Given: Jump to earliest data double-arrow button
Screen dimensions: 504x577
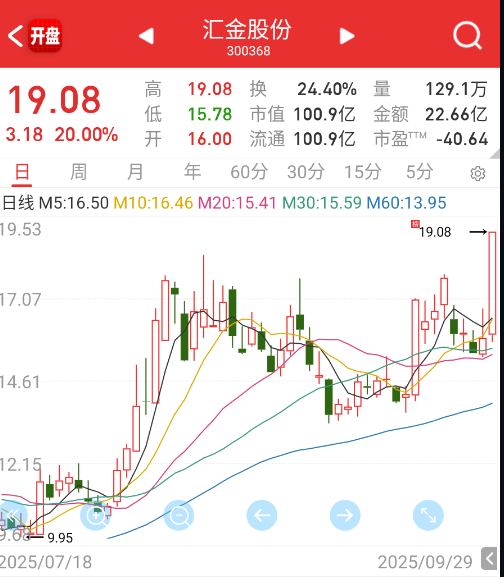Looking at the screenshot, I should (13, 515).
